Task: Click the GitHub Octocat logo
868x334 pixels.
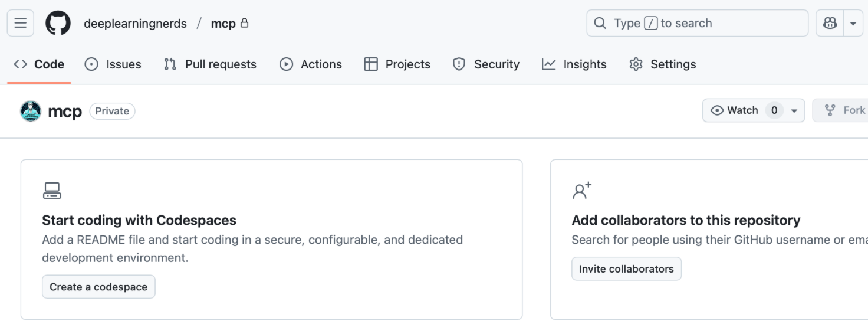Action: 58,23
